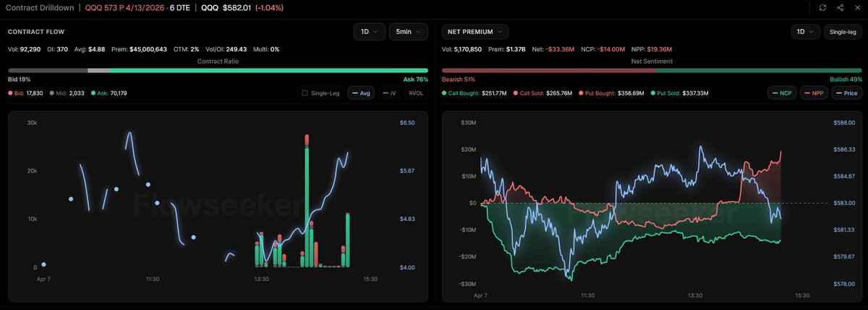
Task: Click the tallest green volume bar
Action: point(307,206)
